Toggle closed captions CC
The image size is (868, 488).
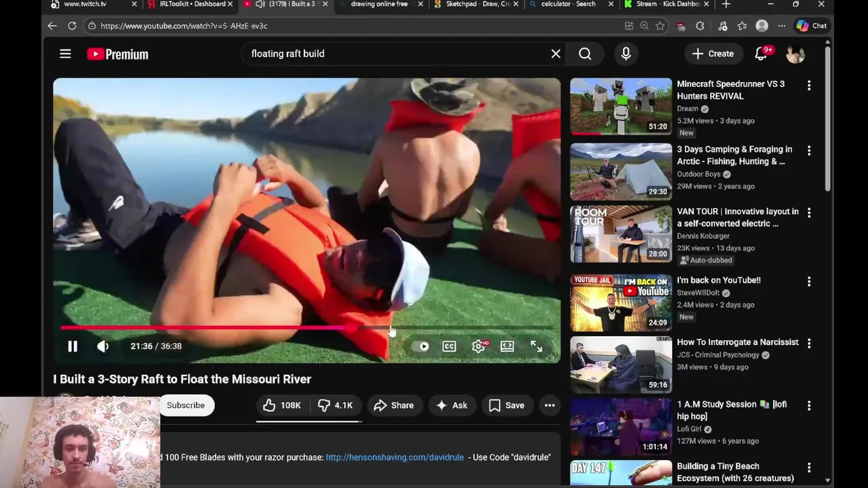[x=449, y=346]
